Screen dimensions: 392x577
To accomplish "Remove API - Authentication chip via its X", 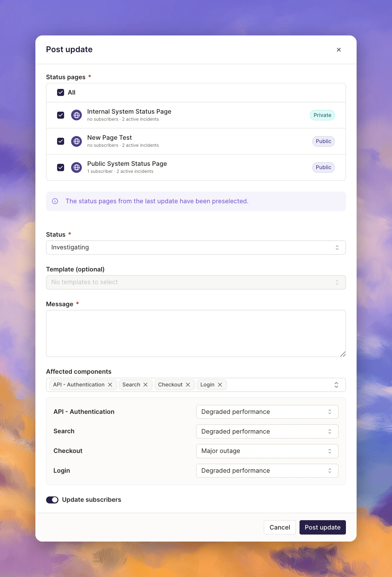I will point(110,385).
